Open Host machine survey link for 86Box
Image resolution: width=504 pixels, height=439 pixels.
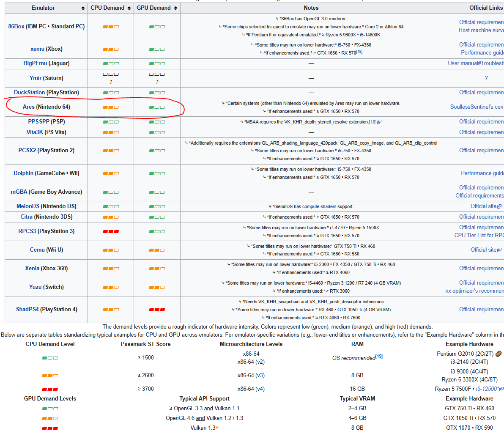point(481,30)
